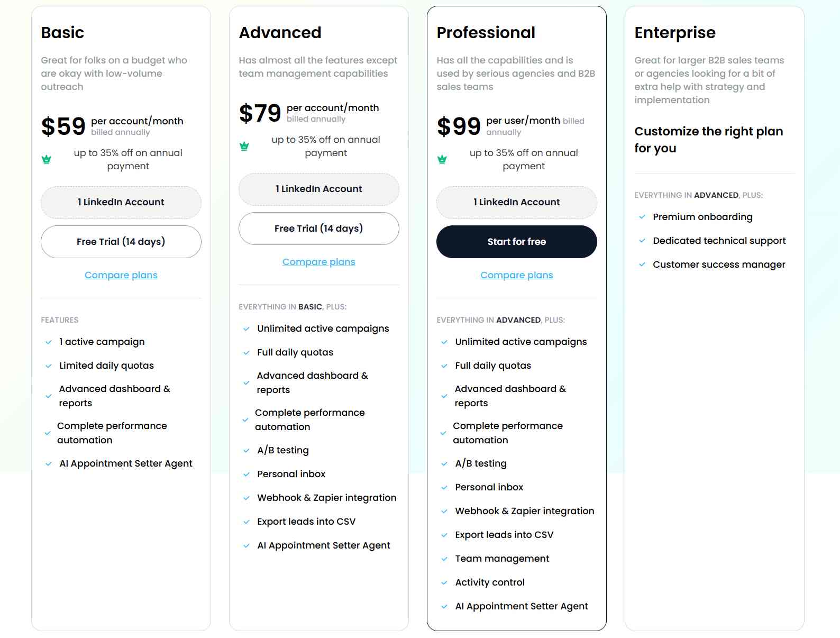Click checkmark beside "Export leads into CSV" under Advanced
Screen dimensions: 840x638
(245, 522)
